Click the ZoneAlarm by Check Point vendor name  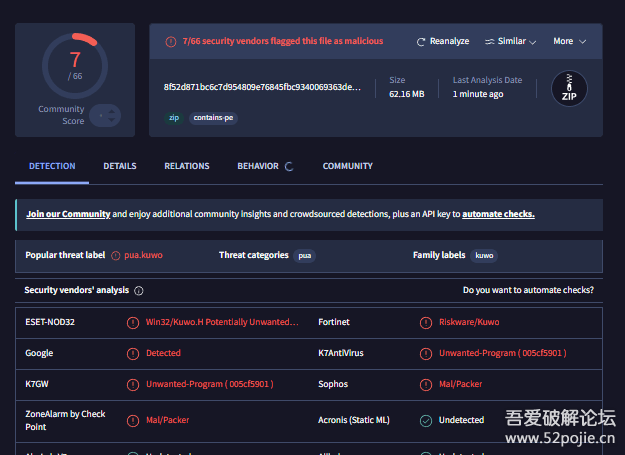pyautogui.click(x=65, y=420)
